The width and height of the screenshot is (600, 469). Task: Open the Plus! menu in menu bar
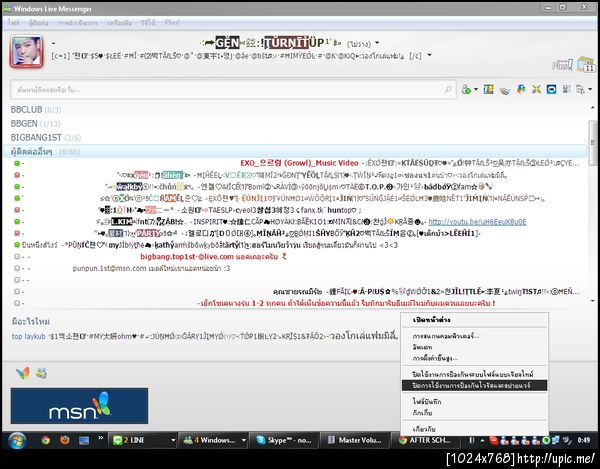(172, 23)
